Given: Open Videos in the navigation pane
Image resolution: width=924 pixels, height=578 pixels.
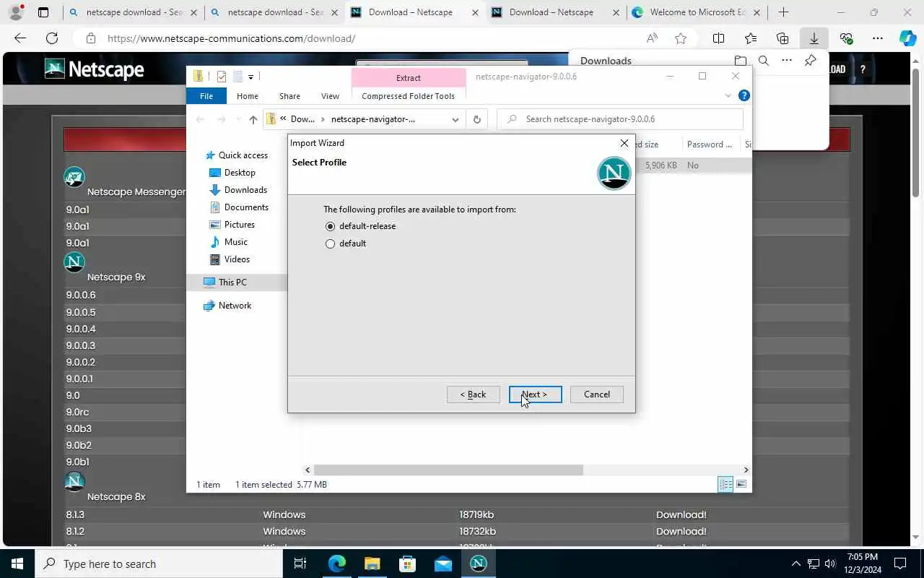Looking at the screenshot, I should point(237,259).
